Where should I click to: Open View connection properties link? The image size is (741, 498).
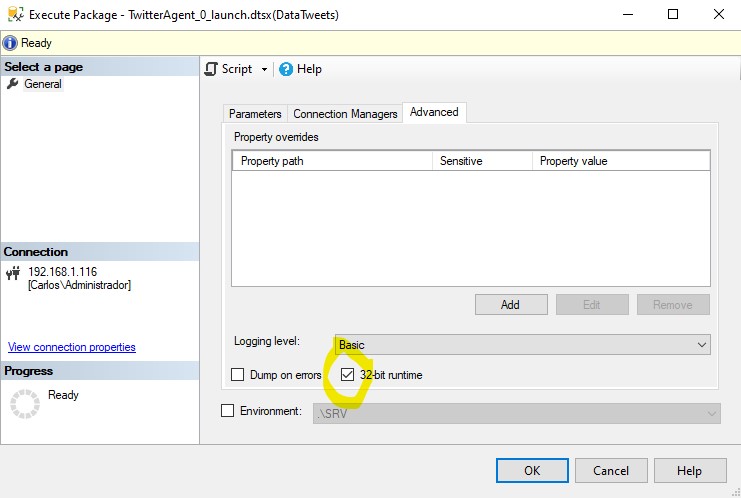72,347
